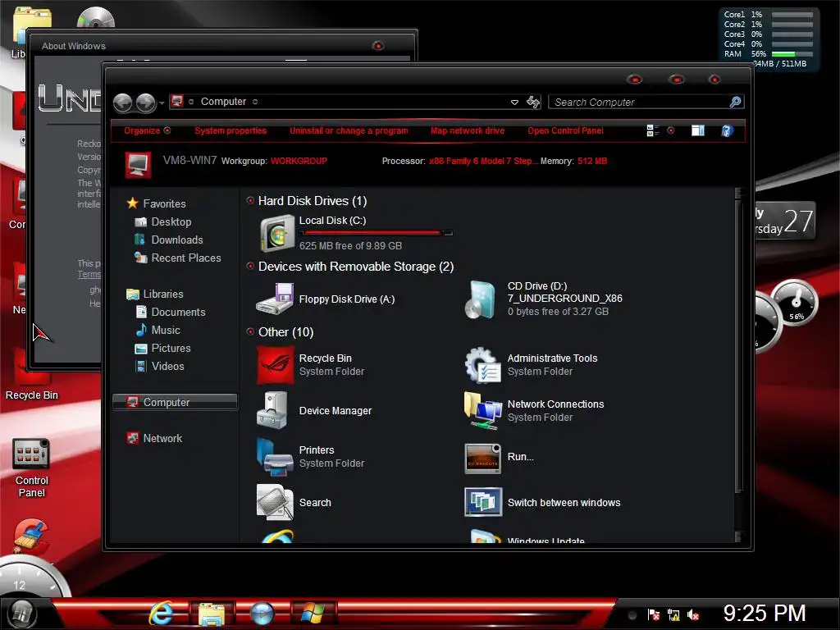840x630 pixels.
Task: Select Floppy Disk Drive (A:) icon
Action: [x=276, y=299]
